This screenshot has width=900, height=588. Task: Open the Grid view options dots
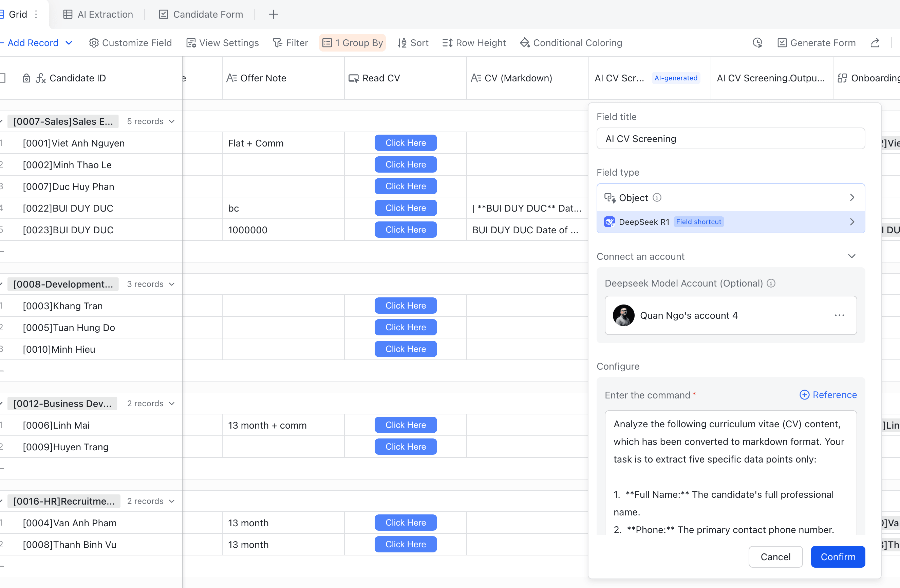click(x=36, y=14)
